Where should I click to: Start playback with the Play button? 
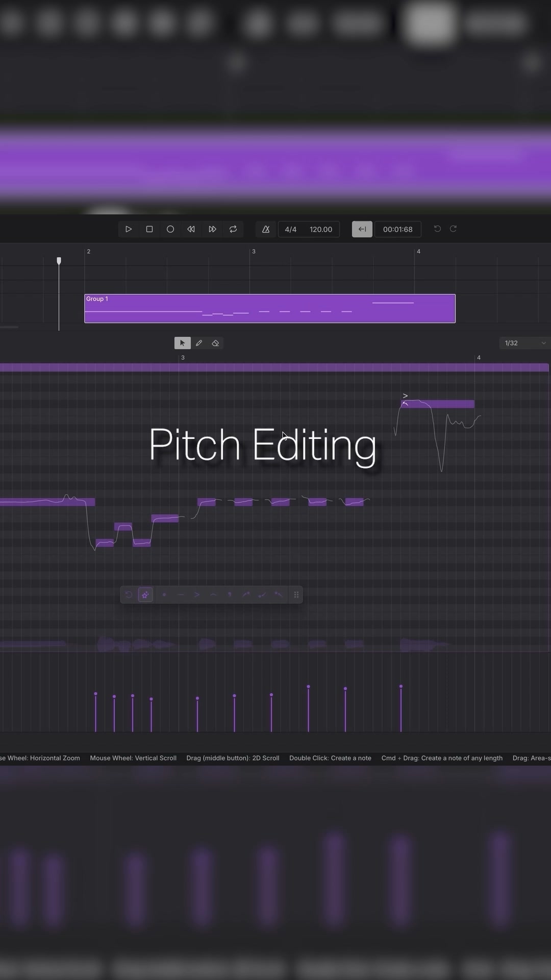coord(129,229)
